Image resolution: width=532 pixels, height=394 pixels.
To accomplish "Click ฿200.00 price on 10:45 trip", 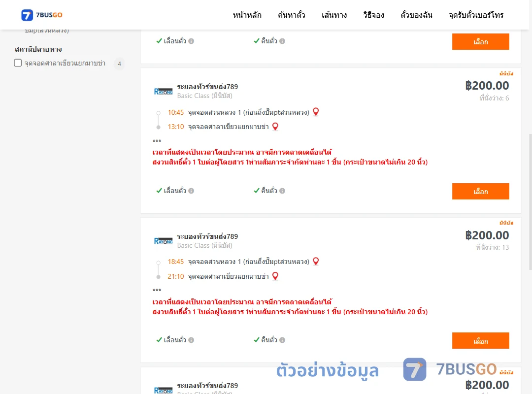I will click(487, 86).
